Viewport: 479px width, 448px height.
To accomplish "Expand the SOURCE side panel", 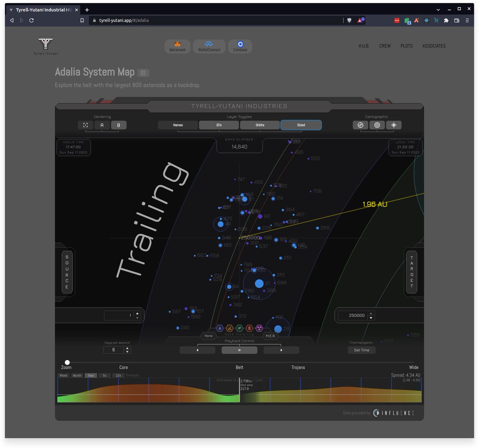I will pos(67,272).
